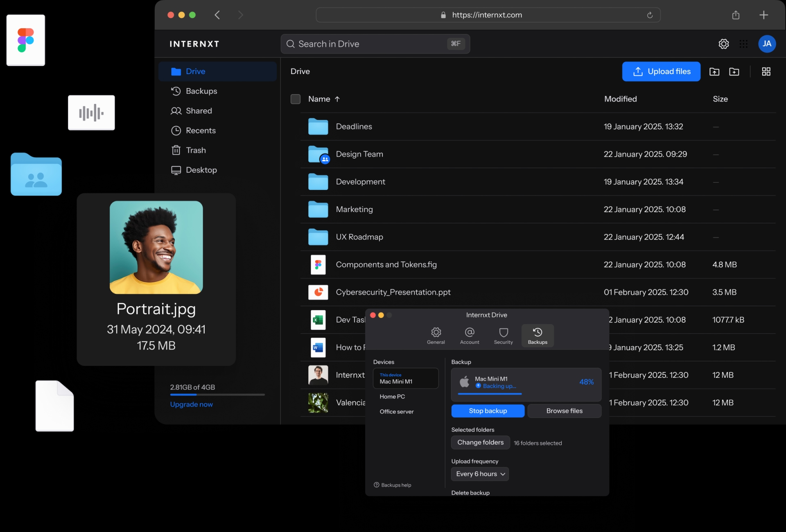Click the Upgrade now link
This screenshot has width=786, height=532.
click(x=191, y=404)
